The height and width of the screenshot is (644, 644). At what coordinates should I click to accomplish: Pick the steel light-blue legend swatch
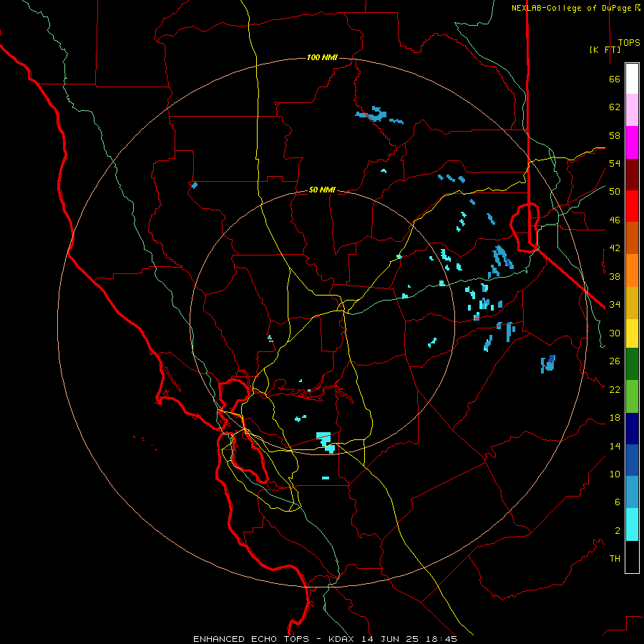click(632, 492)
